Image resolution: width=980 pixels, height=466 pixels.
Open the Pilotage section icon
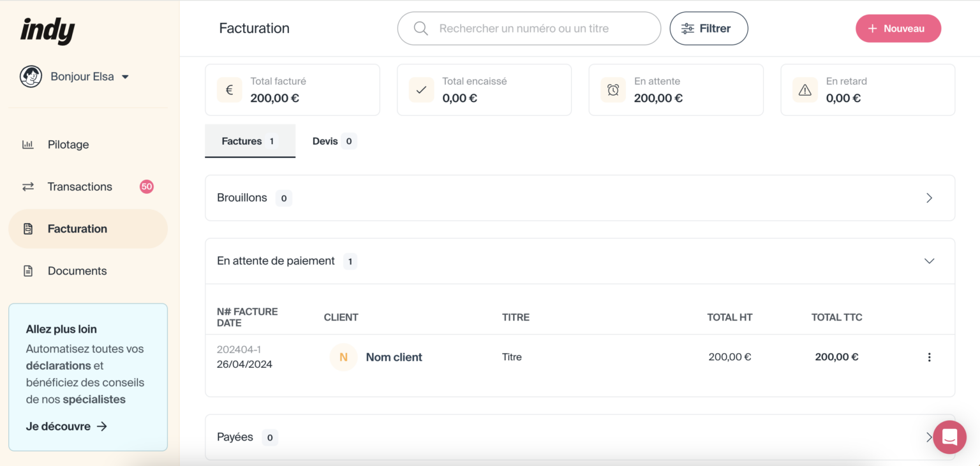(x=27, y=144)
